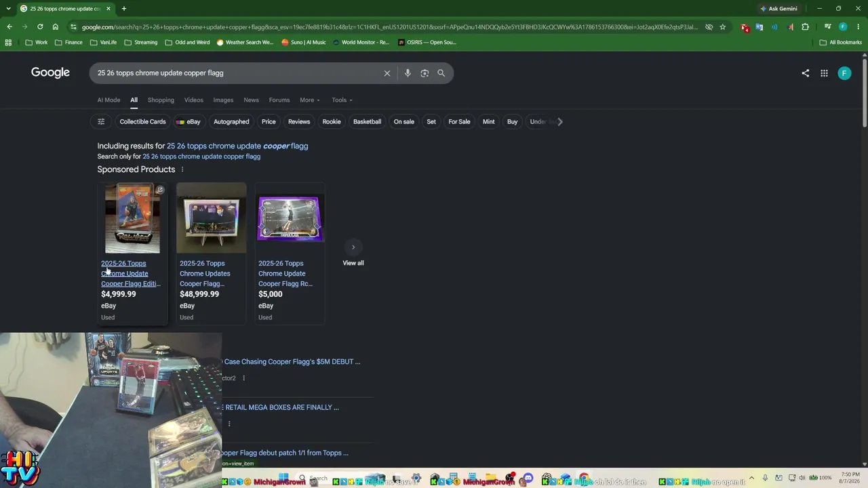Open the Work bookmarks folder
The height and width of the screenshot is (488, 868).
pyautogui.click(x=37, y=42)
